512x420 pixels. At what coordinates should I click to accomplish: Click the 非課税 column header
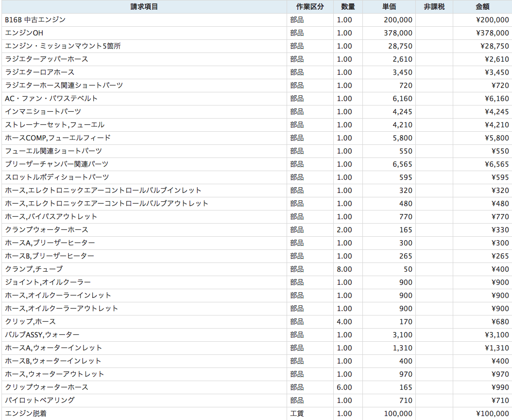[434, 6]
